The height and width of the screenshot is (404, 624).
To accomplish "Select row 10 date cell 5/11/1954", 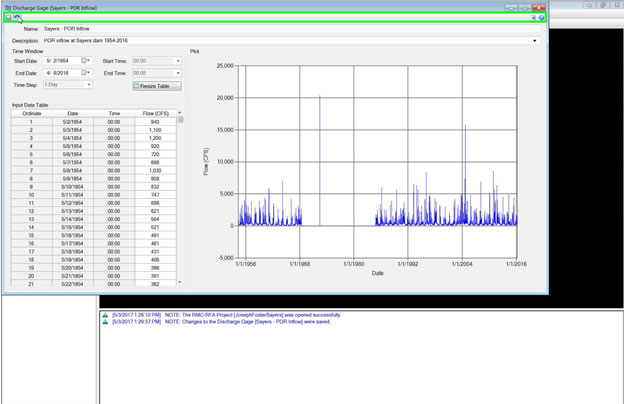I will tap(73, 193).
